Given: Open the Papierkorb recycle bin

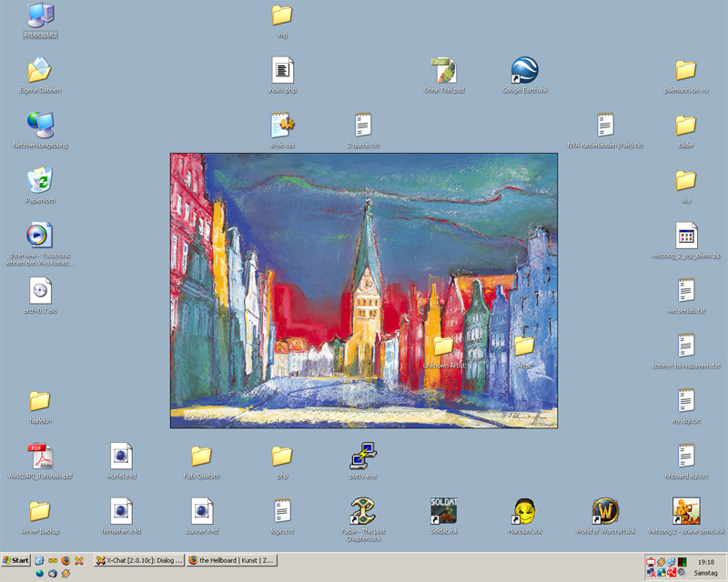Looking at the screenshot, I should [40, 180].
